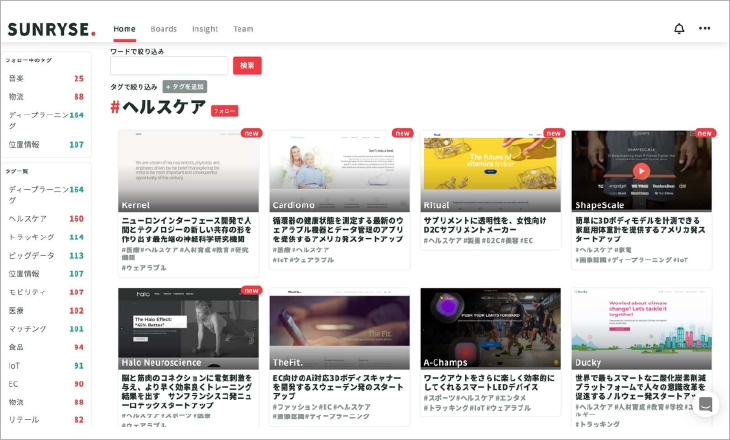Screen dimensions: 730x440
Task: Click ShapeScale description starting 簡単に3Dボディモデル
Action: [x=641, y=230]
